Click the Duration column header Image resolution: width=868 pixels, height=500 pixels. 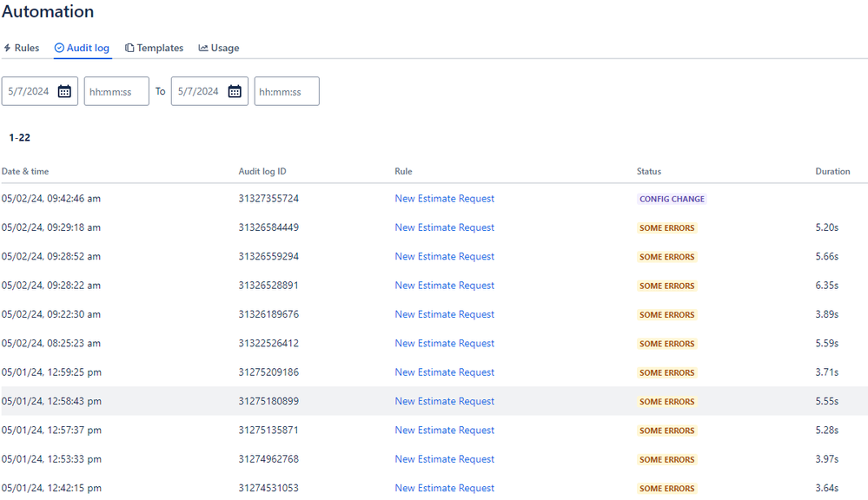[x=832, y=171]
